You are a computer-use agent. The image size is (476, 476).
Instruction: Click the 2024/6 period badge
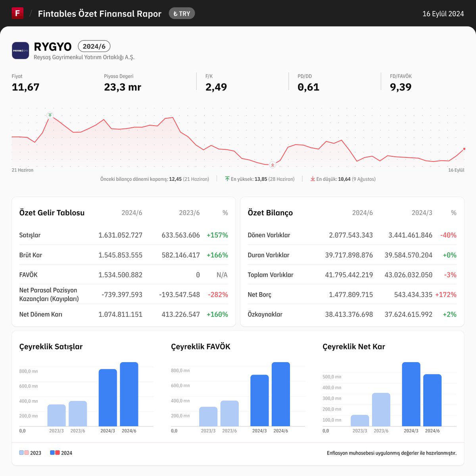pos(94,46)
